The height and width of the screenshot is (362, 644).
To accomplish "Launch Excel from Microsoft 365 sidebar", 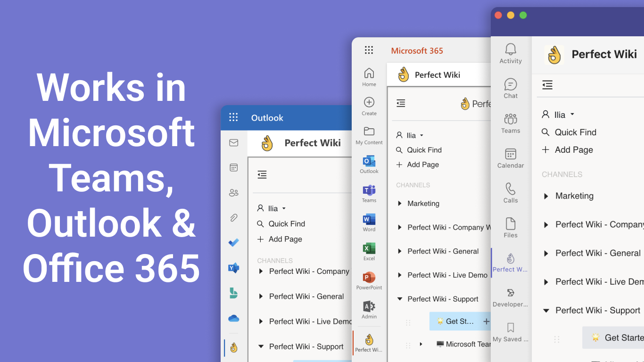I will click(x=369, y=252).
